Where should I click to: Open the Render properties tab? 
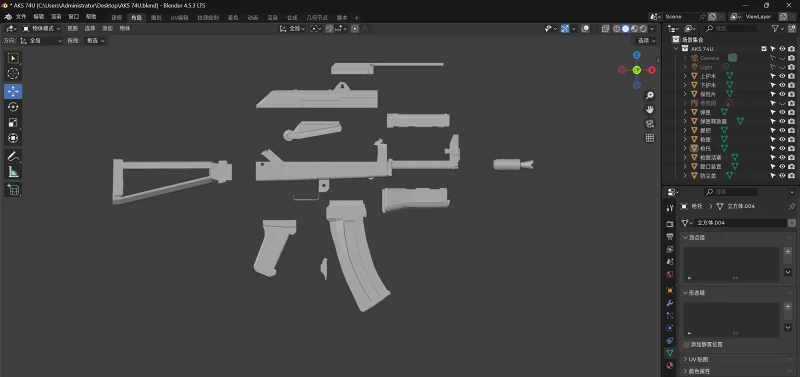[x=670, y=224]
